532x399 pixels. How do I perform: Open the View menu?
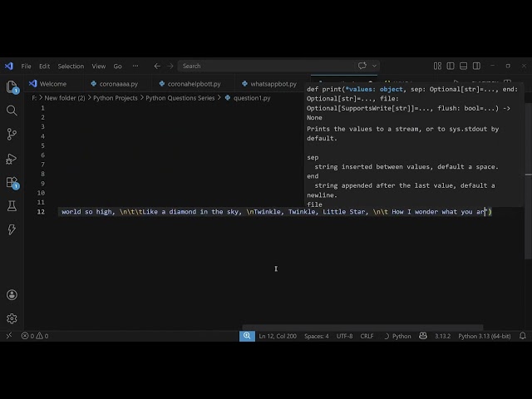pos(99,66)
